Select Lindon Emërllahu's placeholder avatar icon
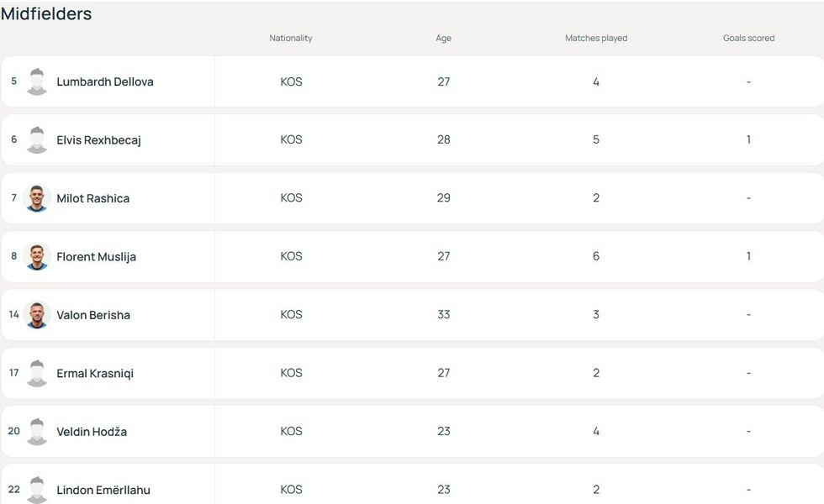The height and width of the screenshot is (504, 824). click(x=37, y=489)
